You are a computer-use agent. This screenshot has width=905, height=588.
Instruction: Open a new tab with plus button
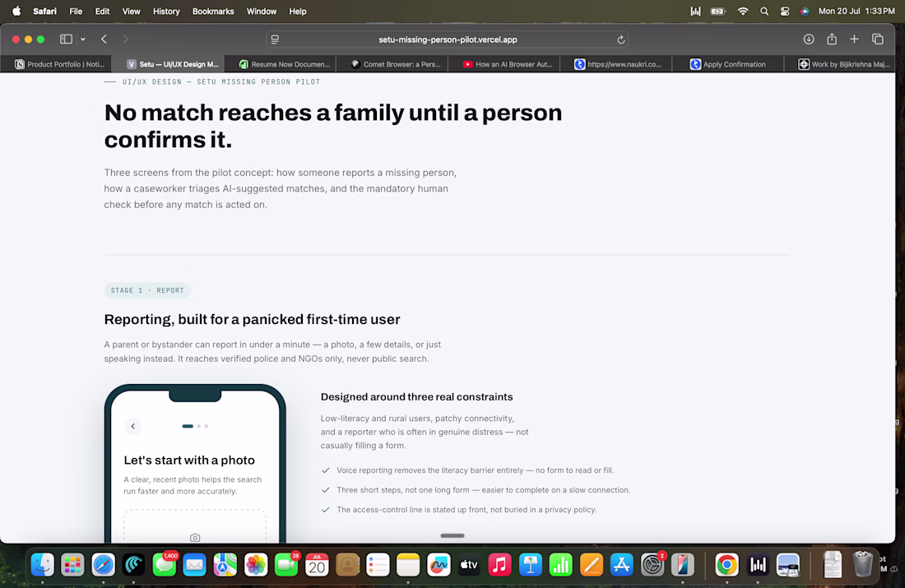[854, 39]
